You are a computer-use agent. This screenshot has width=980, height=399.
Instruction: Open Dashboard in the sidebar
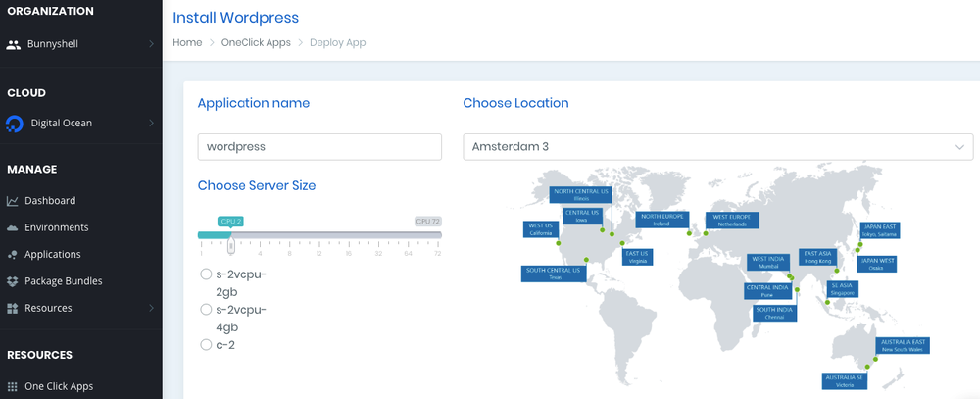coord(50,201)
